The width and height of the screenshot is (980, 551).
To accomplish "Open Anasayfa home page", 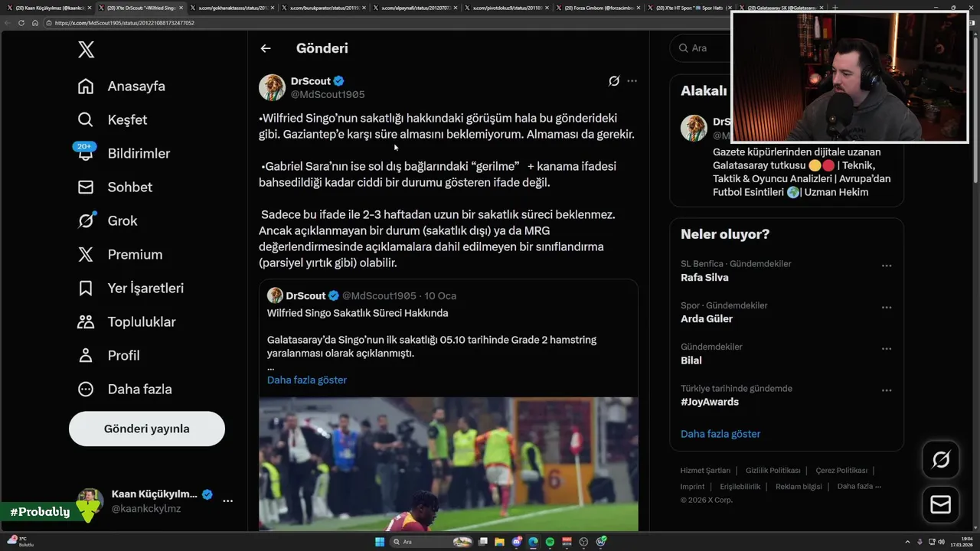I will [x=121, y=86].
